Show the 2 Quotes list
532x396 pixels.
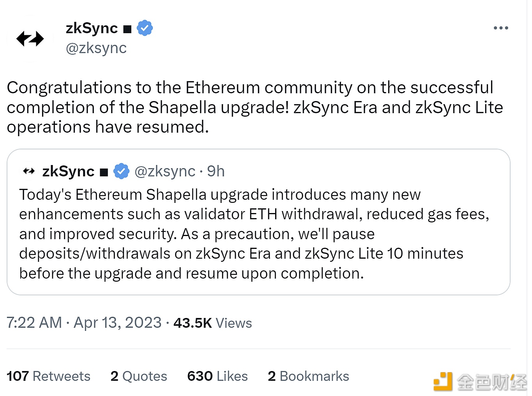click(x=139, y=376)
